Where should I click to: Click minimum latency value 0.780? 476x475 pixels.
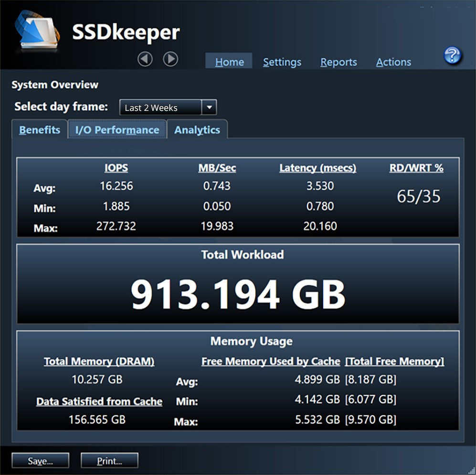tap(320, 206)
